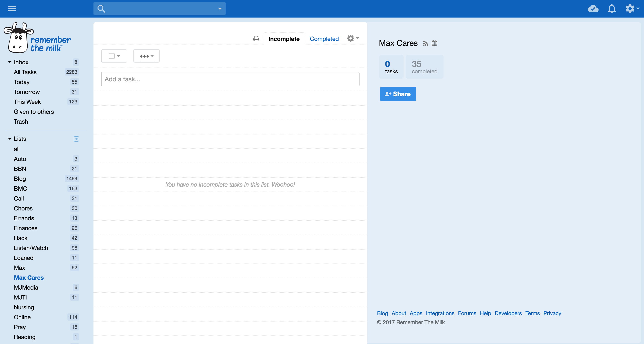This screenshot has width=644, height=344.
Task: Open the Developers footer link
Action: [508, 313]
